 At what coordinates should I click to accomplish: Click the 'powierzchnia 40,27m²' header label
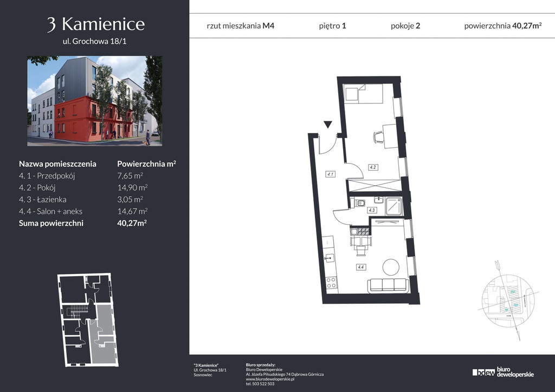click(x=503, y=25)
